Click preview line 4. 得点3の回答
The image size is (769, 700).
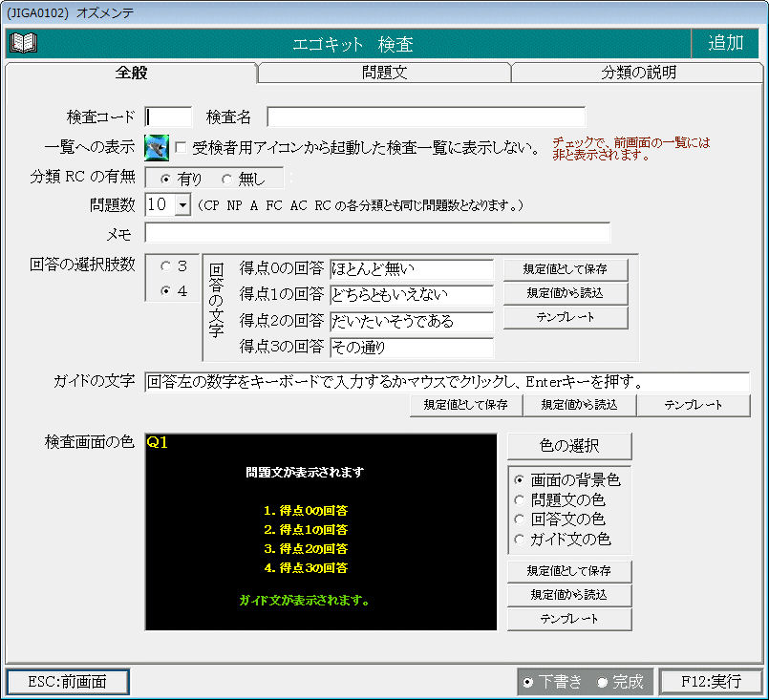[x=306, y=568]
